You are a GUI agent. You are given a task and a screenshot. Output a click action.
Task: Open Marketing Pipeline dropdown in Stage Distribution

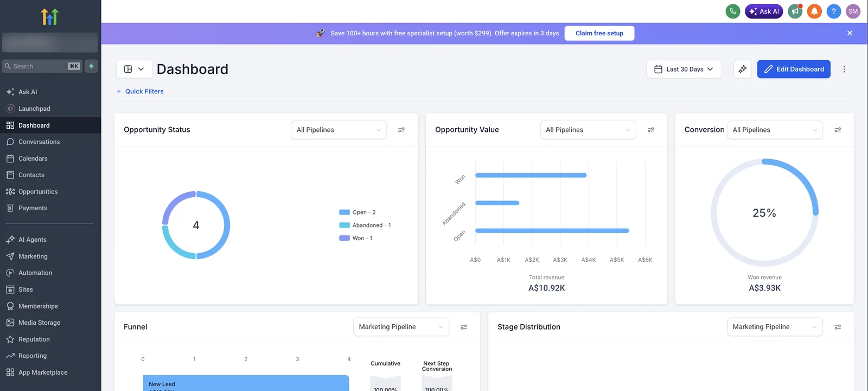click(775, 327)
